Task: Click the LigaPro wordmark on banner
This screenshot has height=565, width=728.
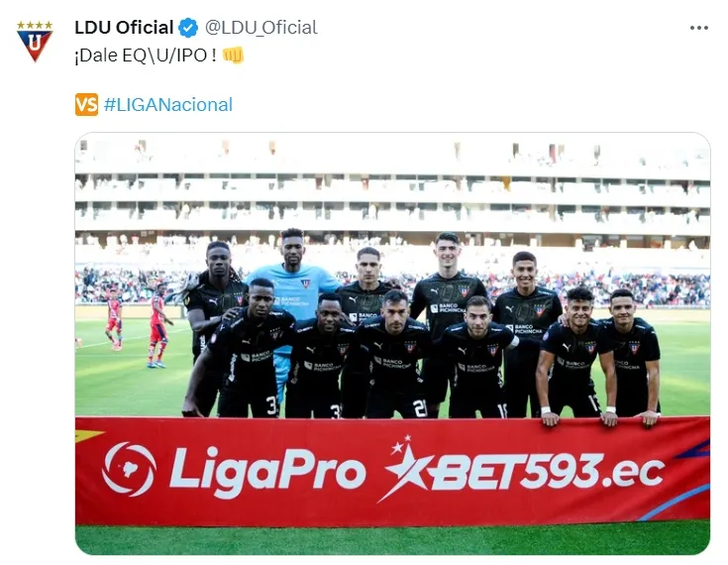Action: tap(267, 471)
